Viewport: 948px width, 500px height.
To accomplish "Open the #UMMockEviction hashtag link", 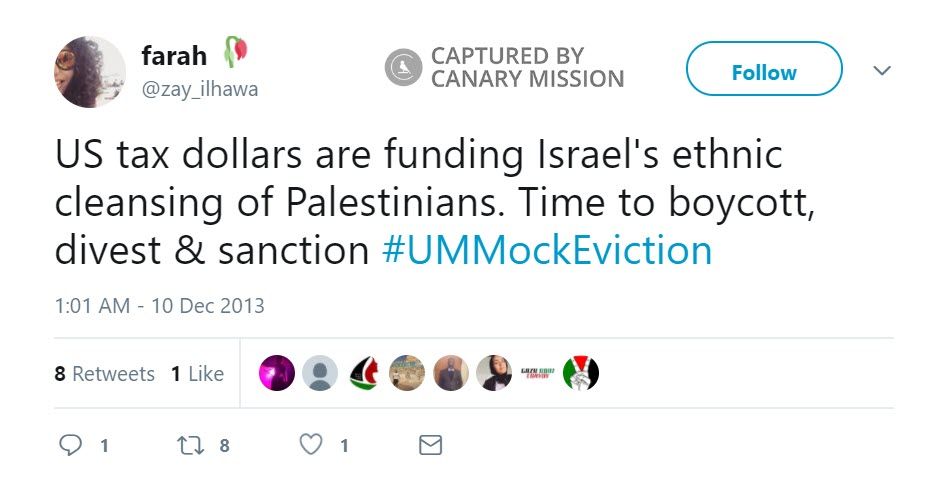I will click(x=547, y=250).
